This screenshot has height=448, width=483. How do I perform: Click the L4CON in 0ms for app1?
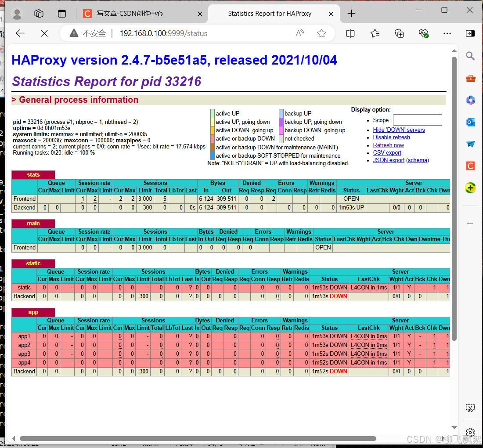pos(369,336)
